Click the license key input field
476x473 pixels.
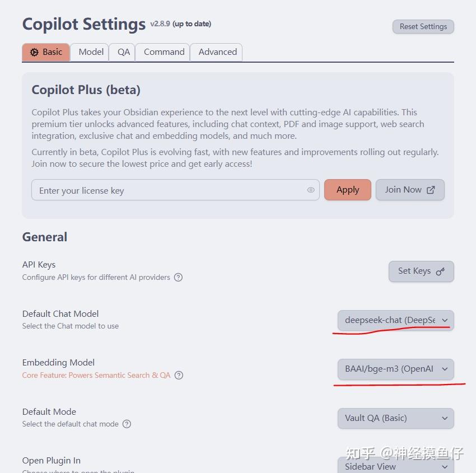[168, 190]
